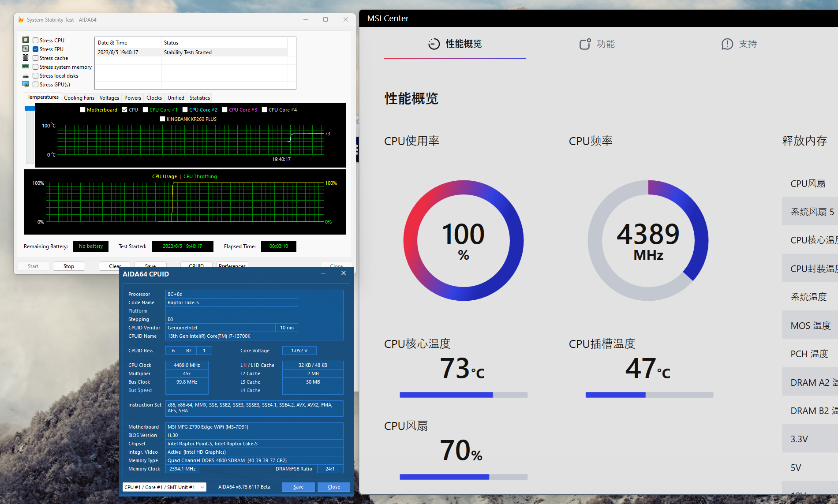Click Save button in CPUID window

(298, 487)
